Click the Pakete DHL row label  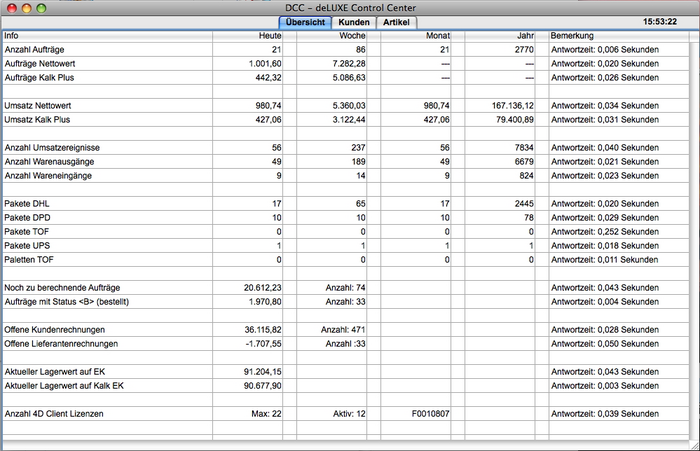tap(32, 203)
